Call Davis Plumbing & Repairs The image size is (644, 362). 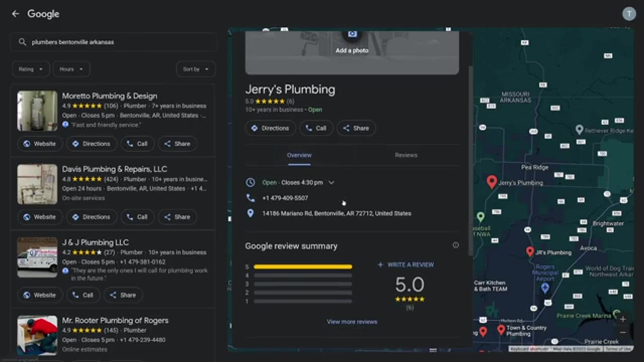point(137,217)
